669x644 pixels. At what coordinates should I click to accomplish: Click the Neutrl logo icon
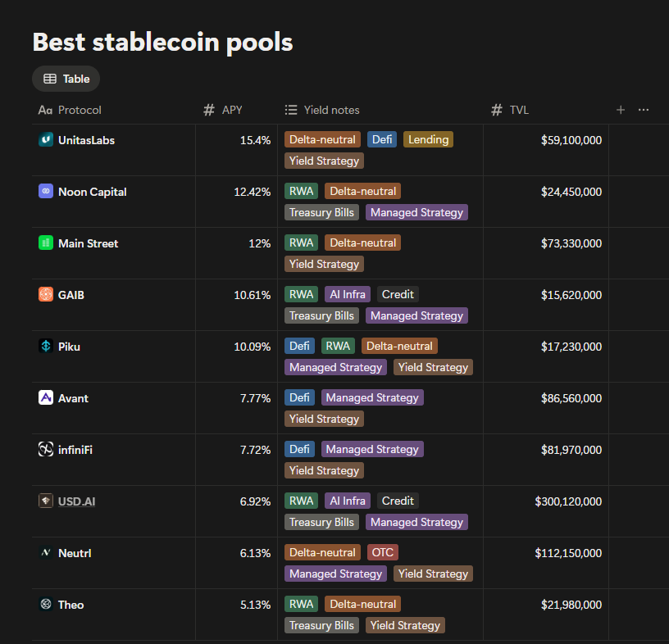coord(46,553)
